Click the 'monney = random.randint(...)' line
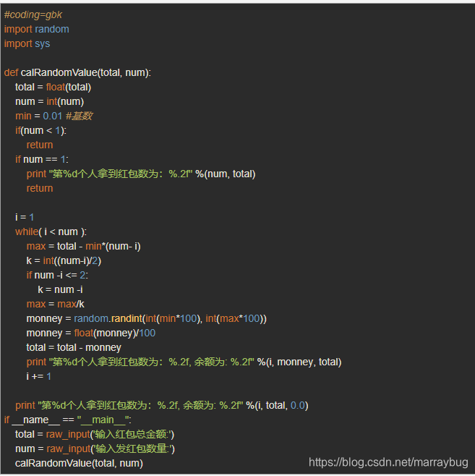 pyautogui.click(x=147, y=319)
